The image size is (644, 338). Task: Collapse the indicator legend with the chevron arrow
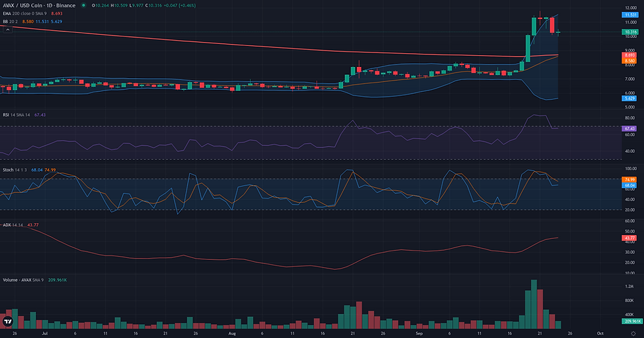[7, 30]
